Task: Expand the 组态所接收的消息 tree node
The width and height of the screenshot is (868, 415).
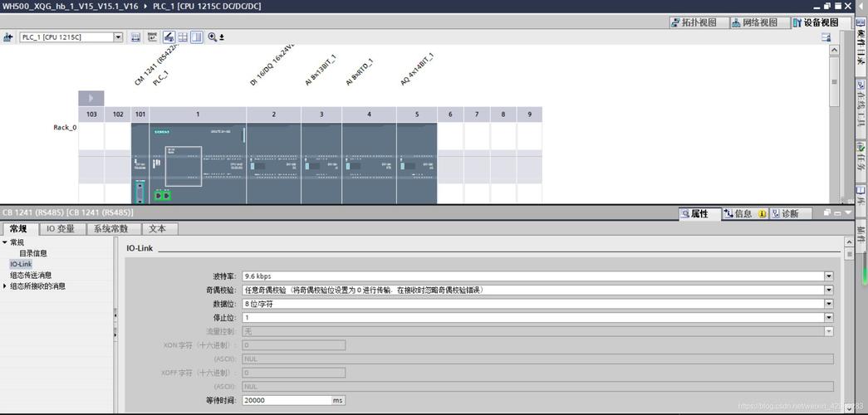Action: coord(5,286)
